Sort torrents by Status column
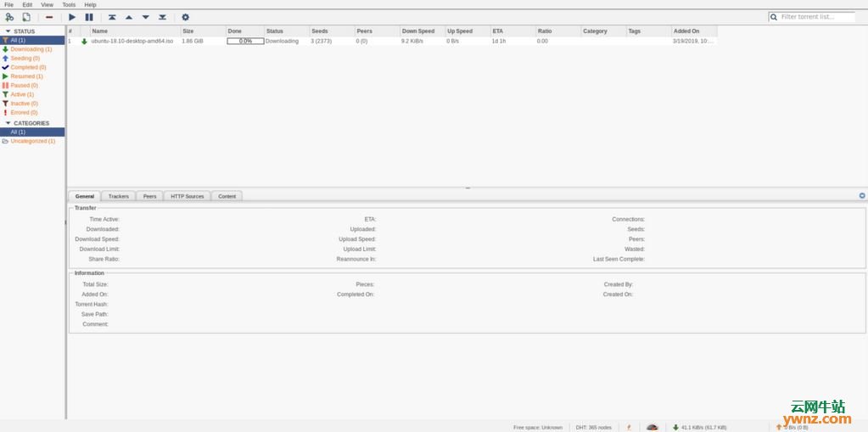Screen dimensions: 868x432 (x=287, y=31)
